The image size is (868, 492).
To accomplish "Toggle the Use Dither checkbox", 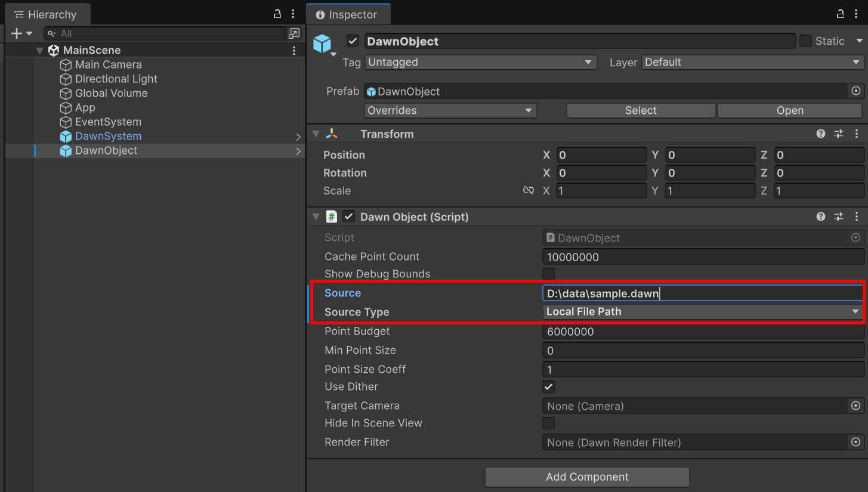I will point(548,386).
